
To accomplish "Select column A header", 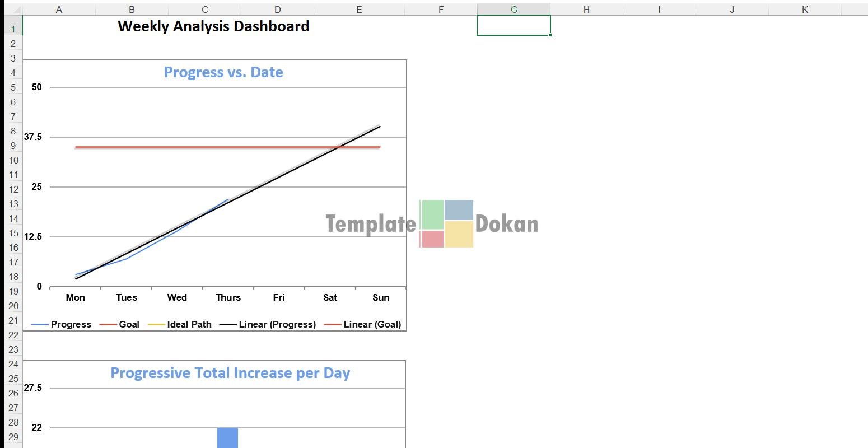I will [59, 10].
